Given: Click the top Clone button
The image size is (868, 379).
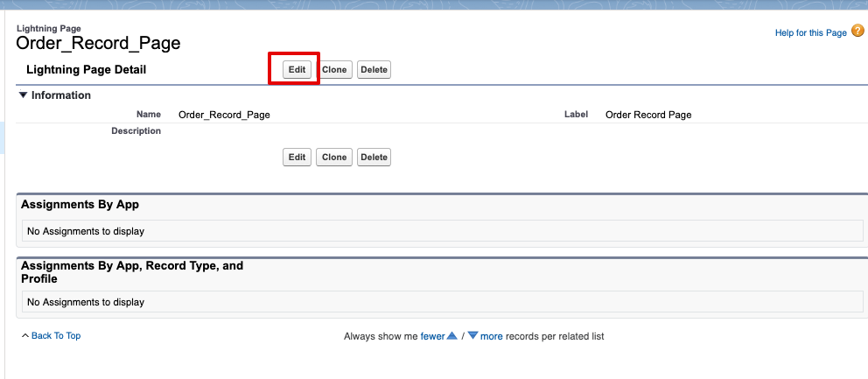Looking at the screenshot, I should 333,70.
